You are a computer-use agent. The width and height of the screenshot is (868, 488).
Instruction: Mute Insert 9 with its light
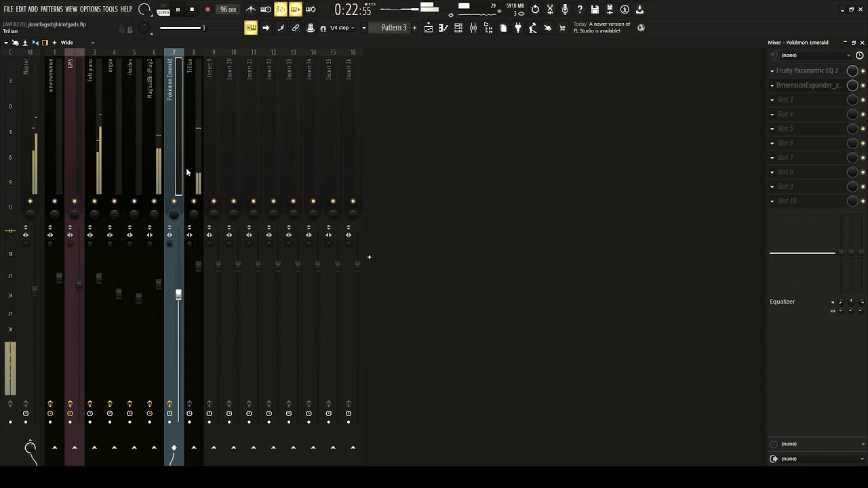214,201
